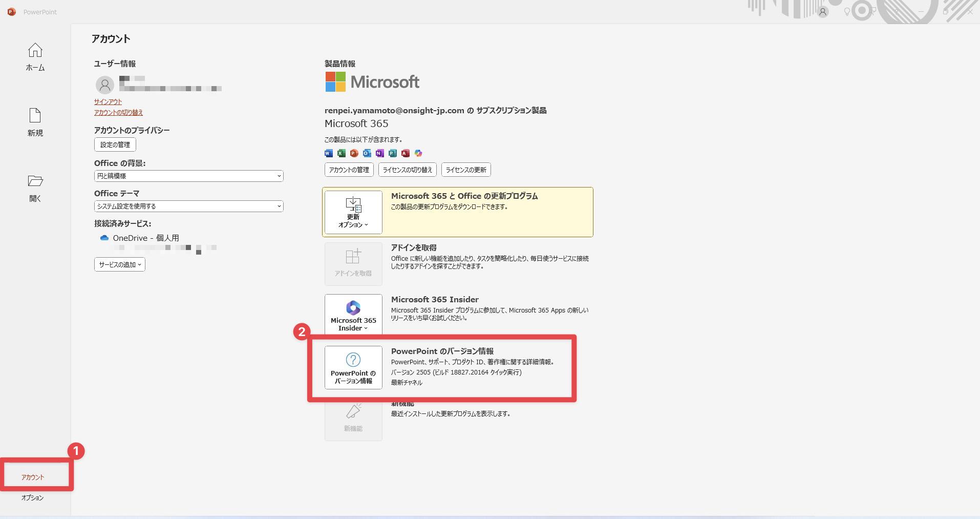Expand the Microsoft 365 Insider dropdown

353,315
